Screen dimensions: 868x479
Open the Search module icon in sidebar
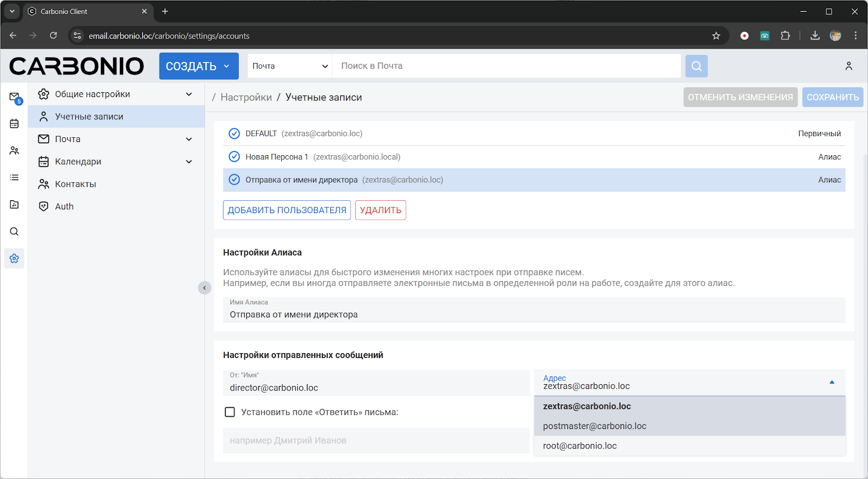click(x=14, y=232)
